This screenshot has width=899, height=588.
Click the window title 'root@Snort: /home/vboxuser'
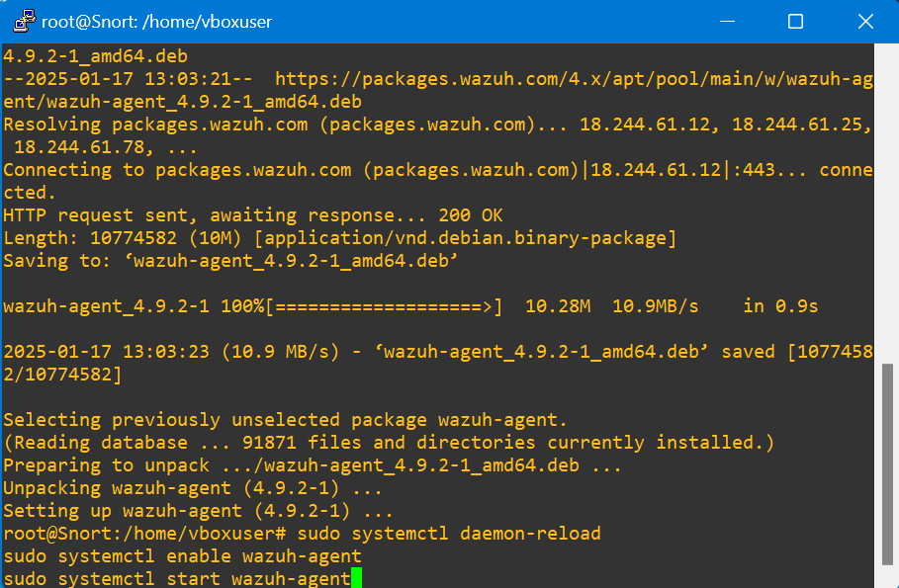(156, 22)
